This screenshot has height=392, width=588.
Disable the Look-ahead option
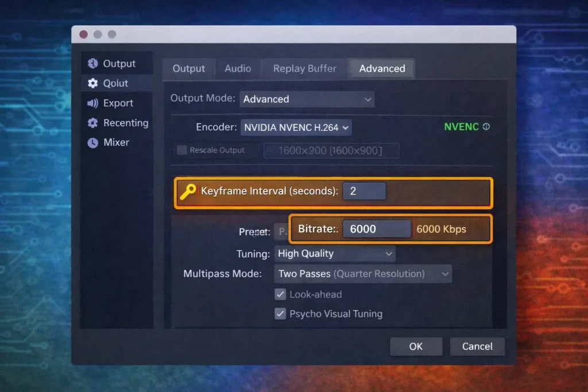click(x=280, y=294)
